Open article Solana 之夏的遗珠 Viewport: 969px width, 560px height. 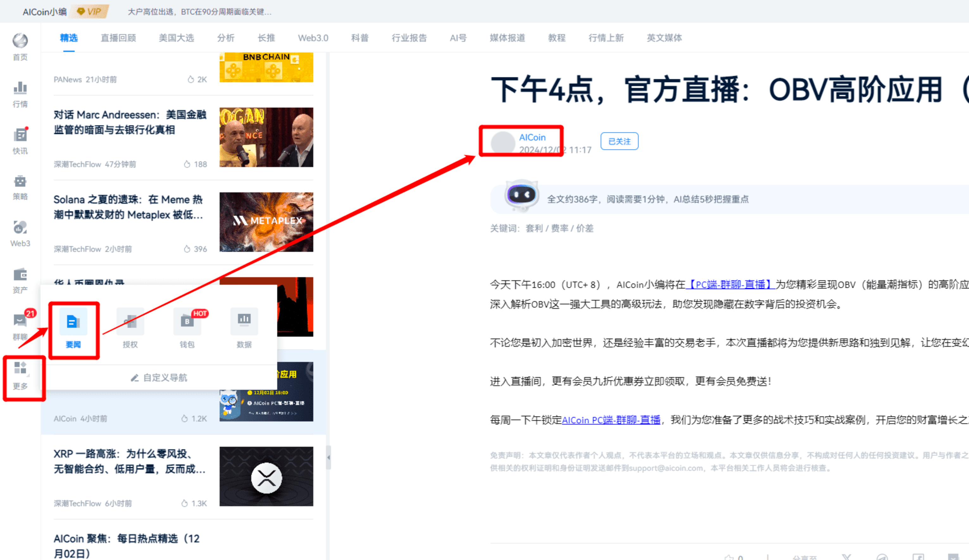click(x=128, y=207)
